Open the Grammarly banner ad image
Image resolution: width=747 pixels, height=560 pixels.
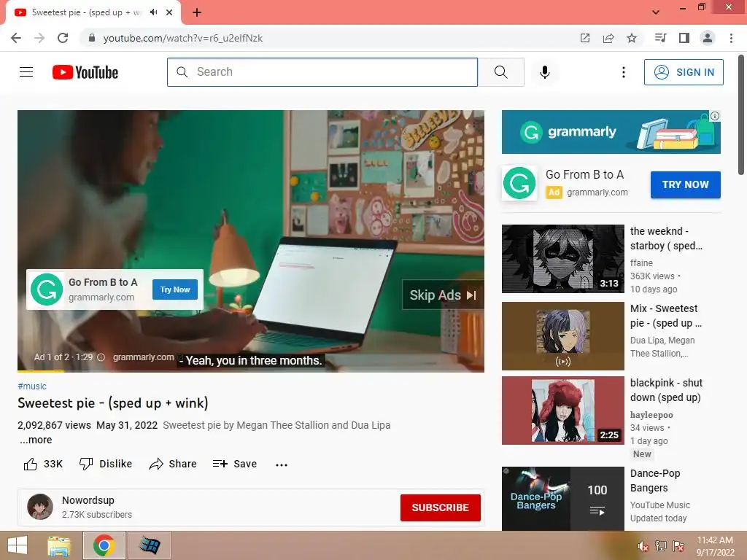(x=611, y=132)
